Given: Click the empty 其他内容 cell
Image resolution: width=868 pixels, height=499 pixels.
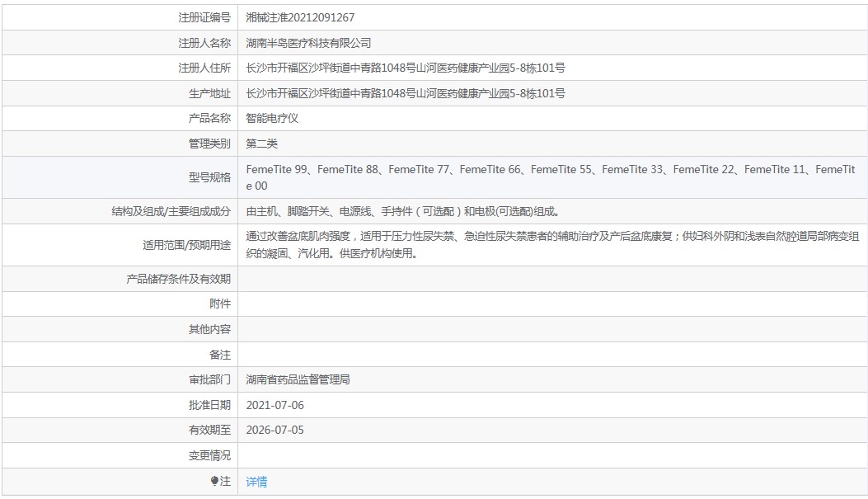Looking at the screenshot, I should pos(552,330).
